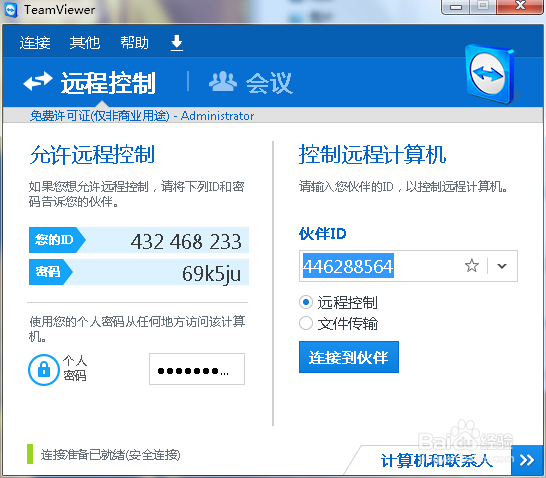This screenshot has height=478, width=546.
Task: Open the 连接 menu
Action: tap(35, 43)
